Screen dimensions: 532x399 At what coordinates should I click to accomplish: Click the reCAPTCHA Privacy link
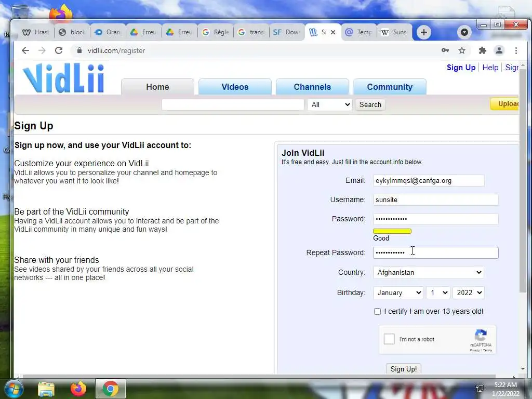pyautogui.click(x=475, y=350)
